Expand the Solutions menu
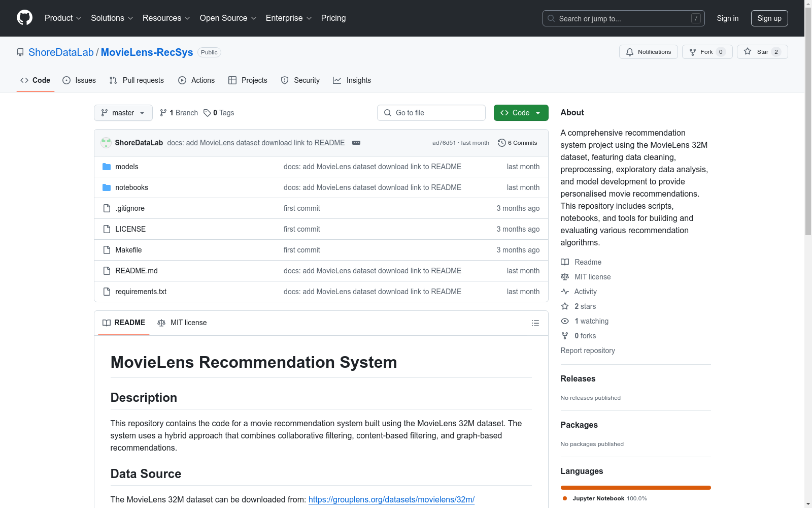 click(x=112, y=18)
